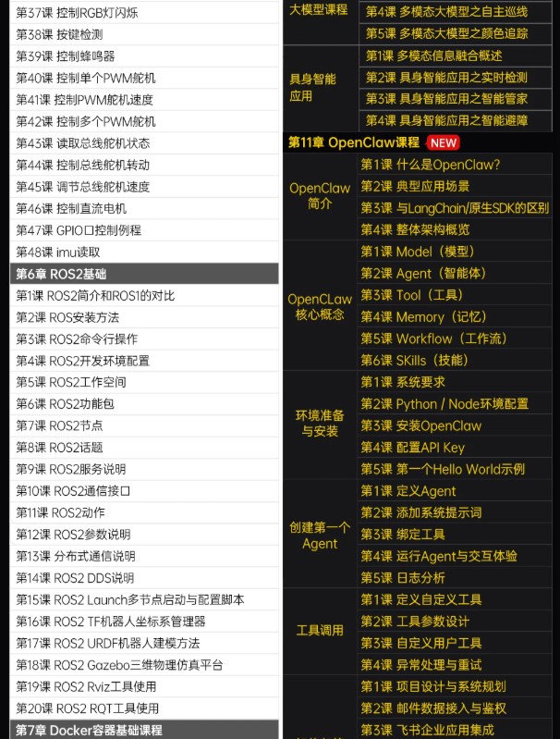Select row 第10课 ROS2通信接口
560x739 pixels.
point(144,490)
